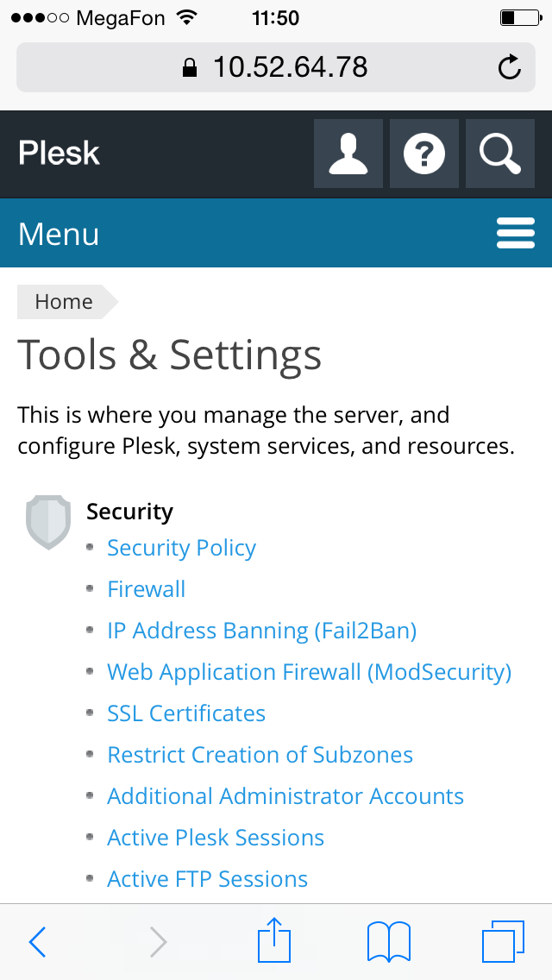Show open Safari tabs icon

(503, 941)
